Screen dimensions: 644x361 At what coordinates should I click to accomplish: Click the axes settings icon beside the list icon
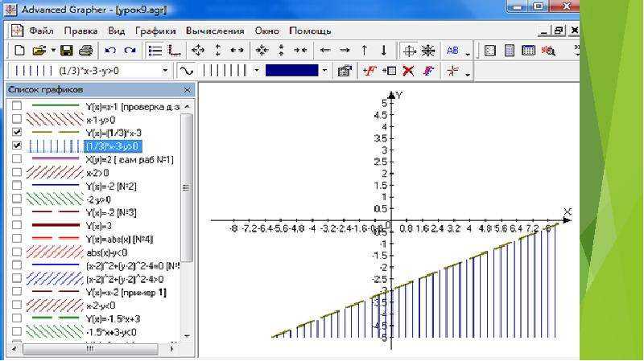tap(175, 51)
